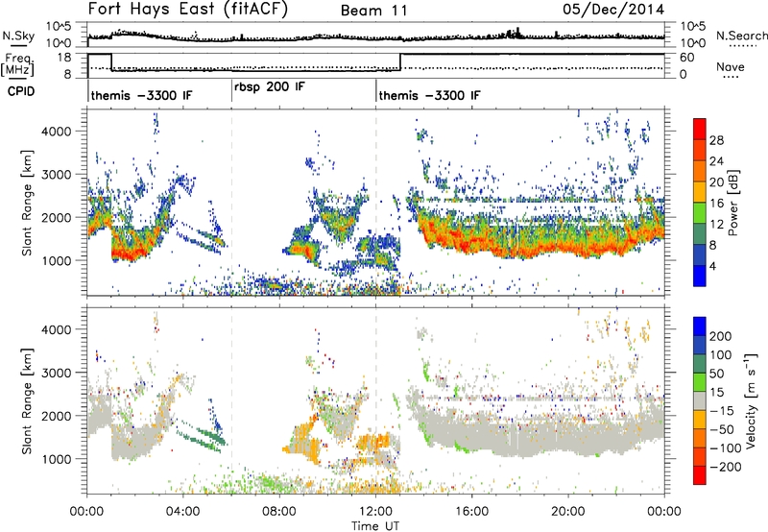
Task: Click the '04:00' time axis tick
Action: [x=183, y=512]
